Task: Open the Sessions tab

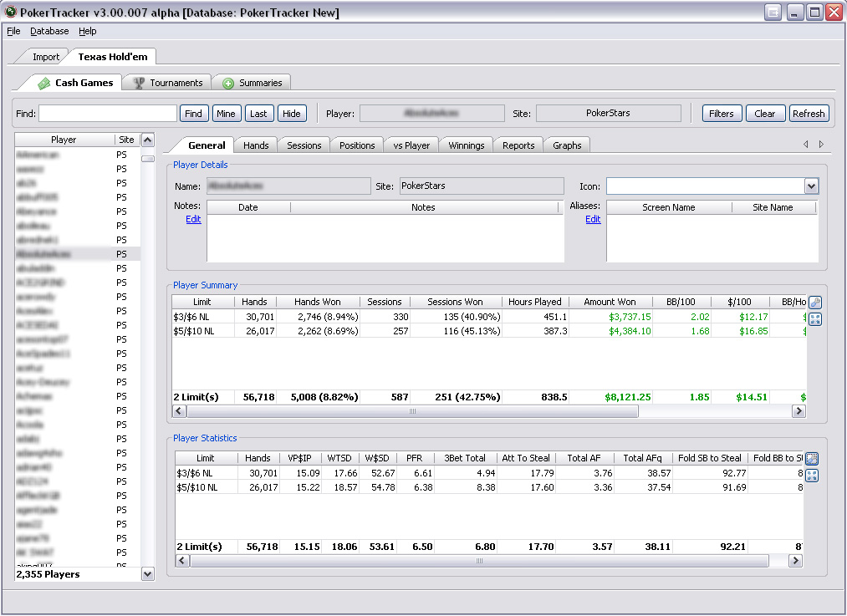Action: pyautogui.click(x=304, y=145)
